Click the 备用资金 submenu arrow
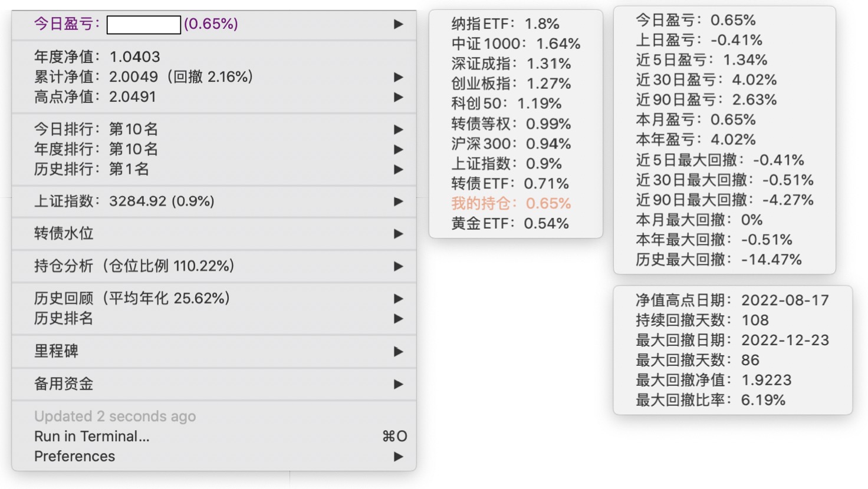Screen dimensions: 868x489 pos(399,384)
